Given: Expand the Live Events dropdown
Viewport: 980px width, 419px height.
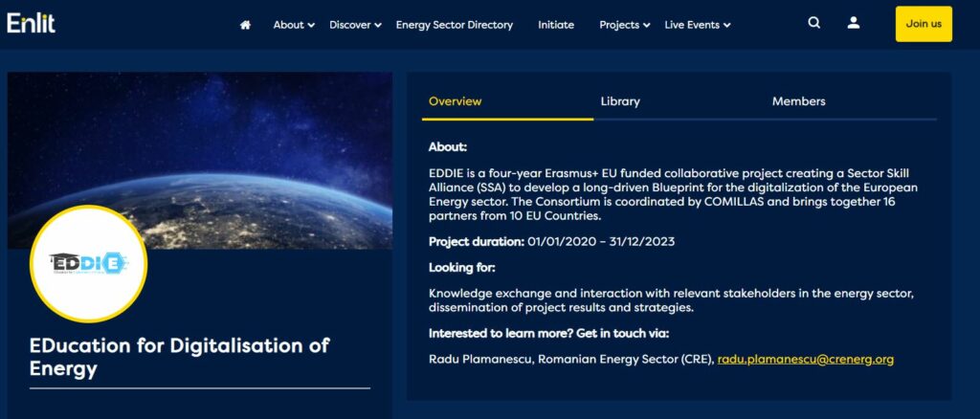Looking at the screenshot, I should [x=697, y=25].
